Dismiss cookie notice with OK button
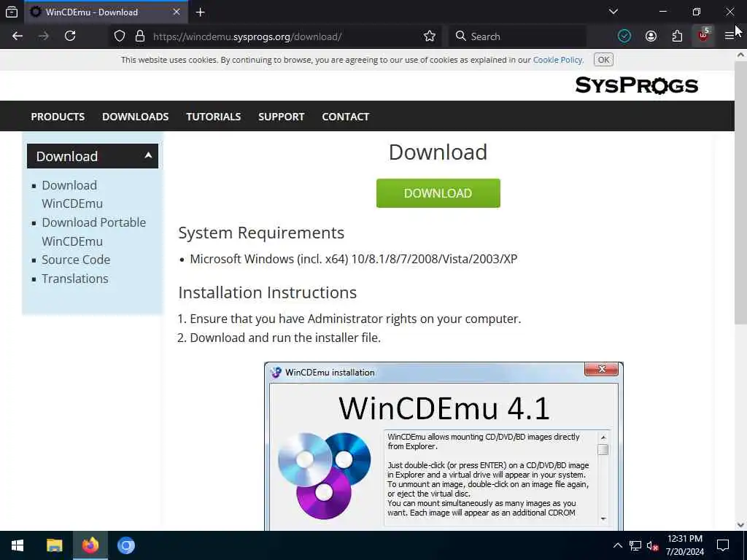747x560 pixels. click(x=603, y=60)
